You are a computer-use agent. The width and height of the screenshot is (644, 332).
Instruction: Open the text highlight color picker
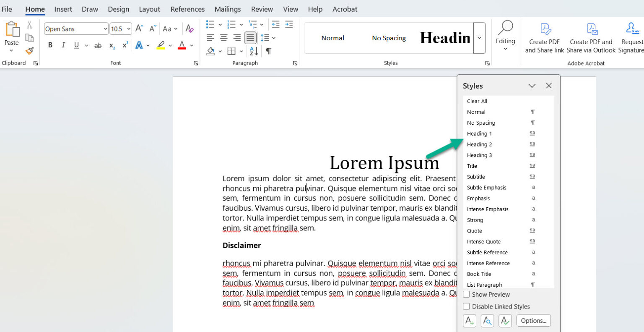[170, 45]
